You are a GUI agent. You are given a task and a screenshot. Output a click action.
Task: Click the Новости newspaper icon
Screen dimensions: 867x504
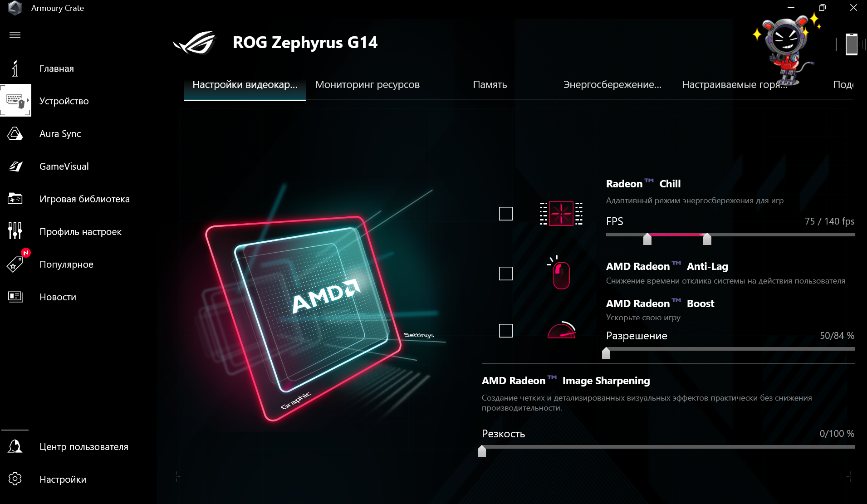click(x=15, y=297)
